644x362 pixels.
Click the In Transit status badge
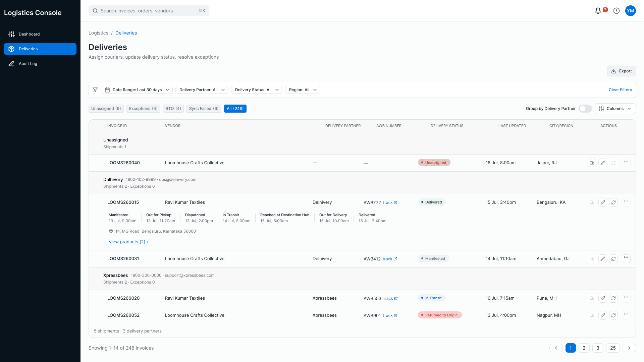pyautogui.click(x=432, y=298)
